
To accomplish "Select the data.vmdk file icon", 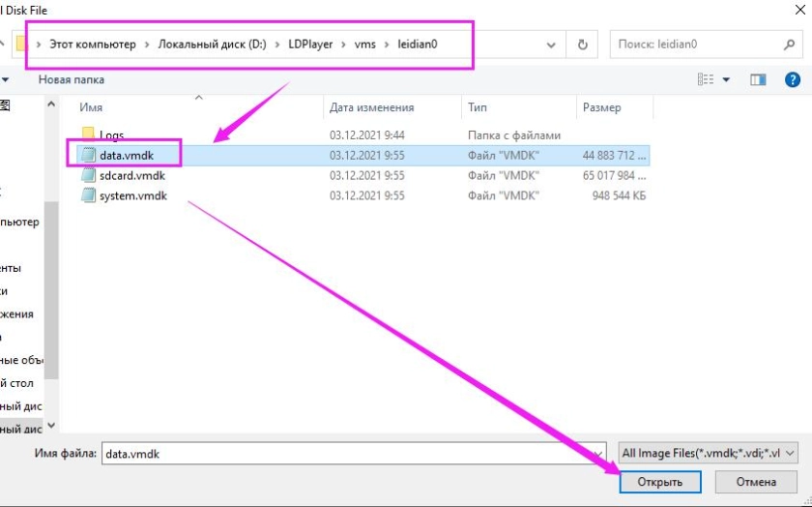I will coord(87,155).
